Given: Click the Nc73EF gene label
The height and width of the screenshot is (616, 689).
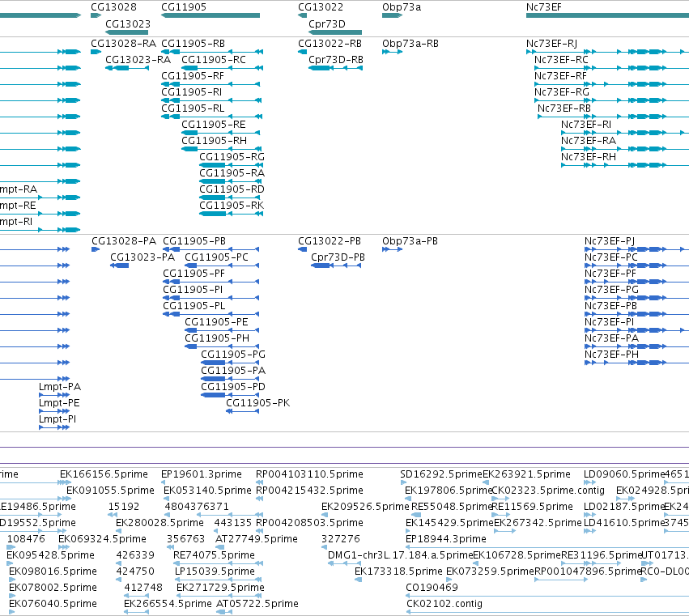Looking at the screenshot, I should tap(543, 7).
